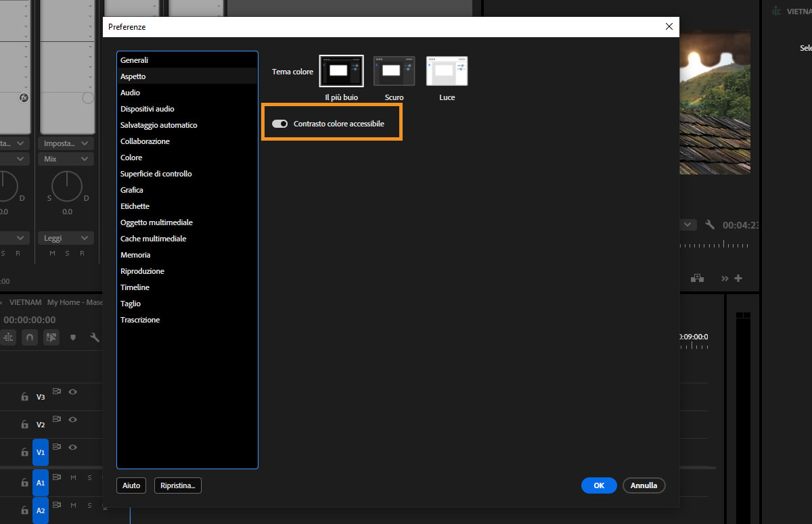Confirm preferences with OK

(x=599, y=485)
